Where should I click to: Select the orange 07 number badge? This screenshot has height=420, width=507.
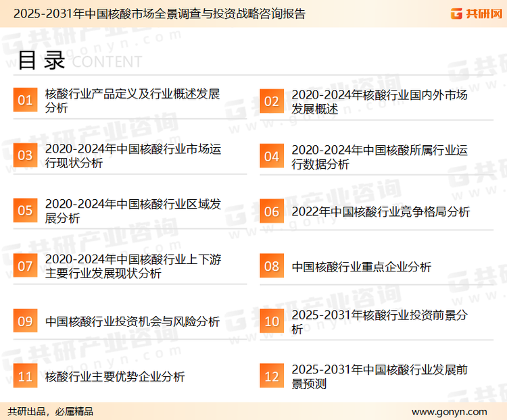pyautogui.click(x=25, y=265)
